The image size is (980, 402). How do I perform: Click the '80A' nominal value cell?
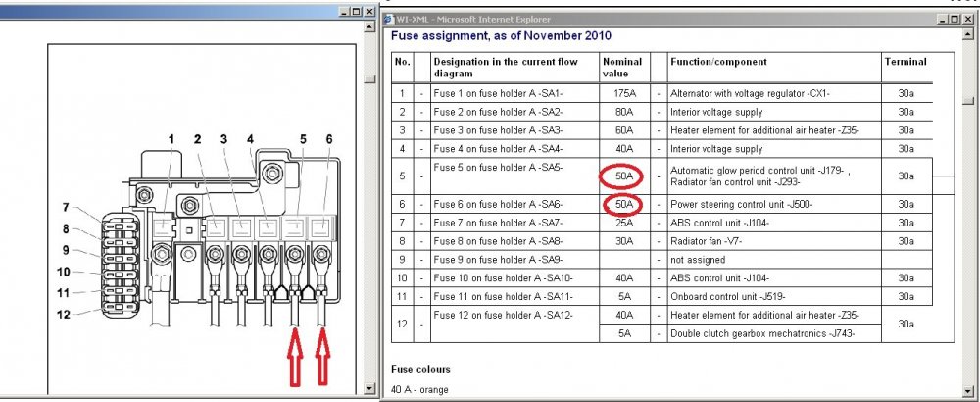coord(623,112)
